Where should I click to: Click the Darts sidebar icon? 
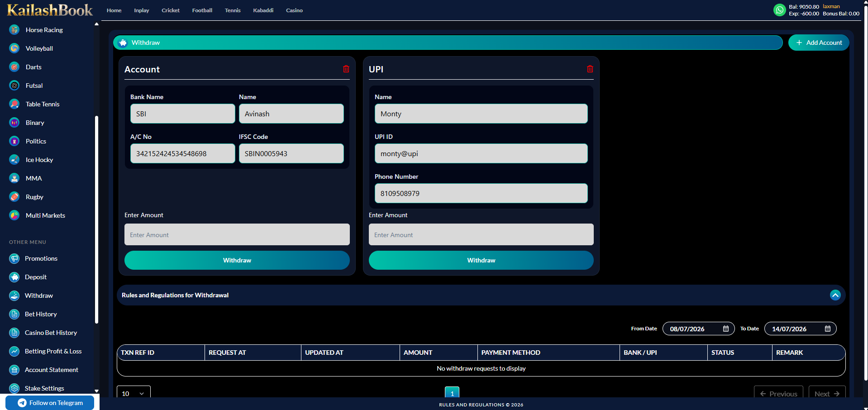click(x=14, y=67)
